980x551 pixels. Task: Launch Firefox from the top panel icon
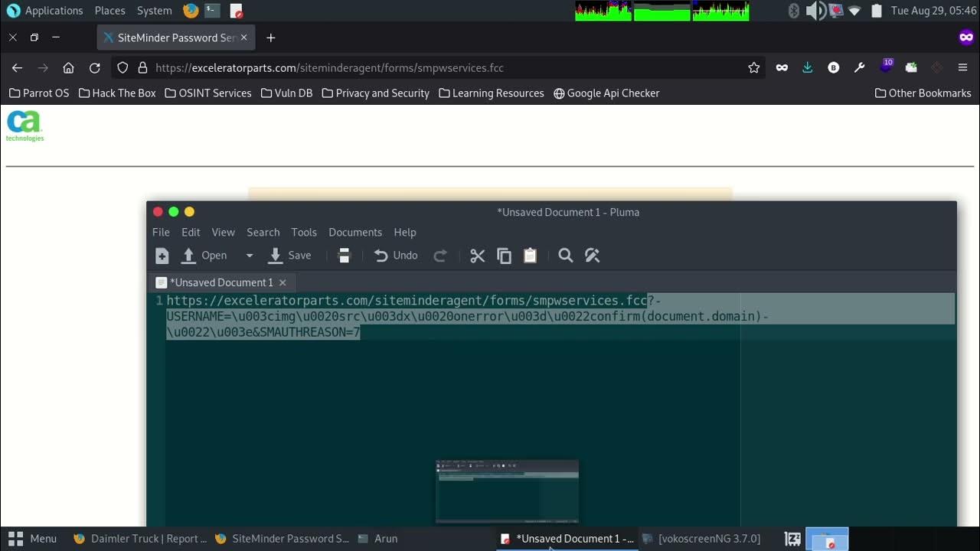tap(191, 11)
